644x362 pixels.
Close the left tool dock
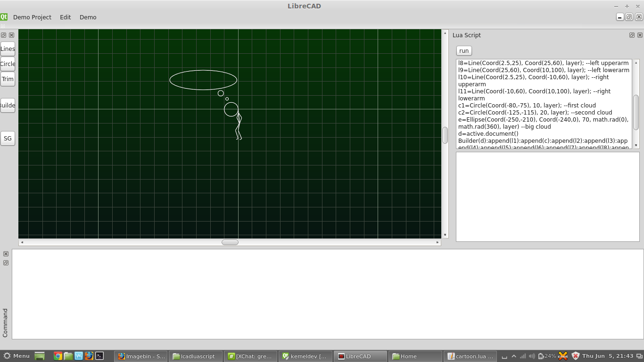(12, 35)
